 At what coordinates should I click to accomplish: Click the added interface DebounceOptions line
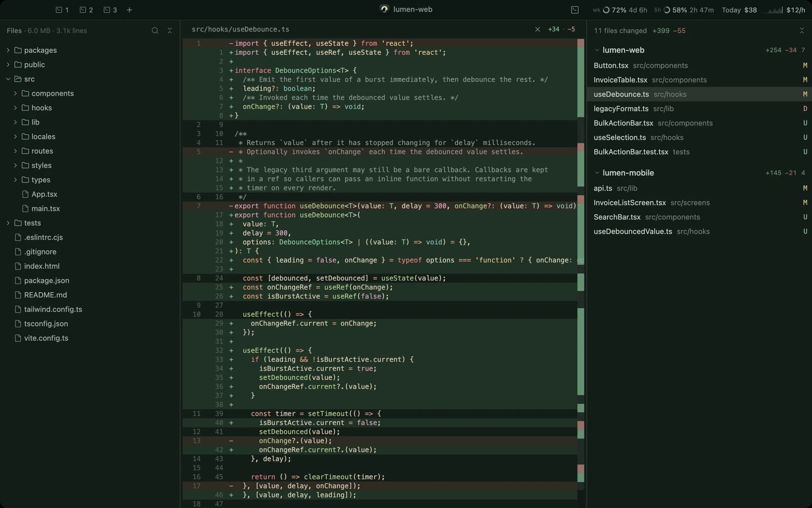[x=380, y=71]
